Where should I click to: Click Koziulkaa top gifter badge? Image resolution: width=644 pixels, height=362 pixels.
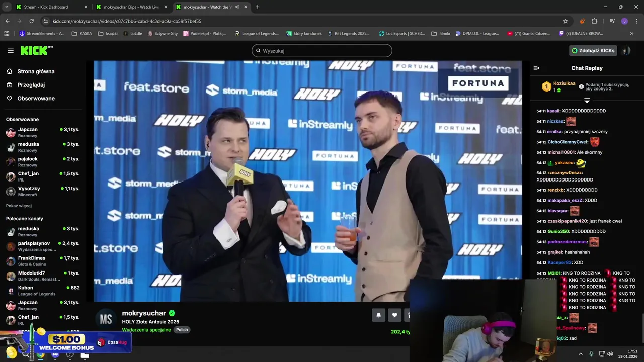coord(558,86)
